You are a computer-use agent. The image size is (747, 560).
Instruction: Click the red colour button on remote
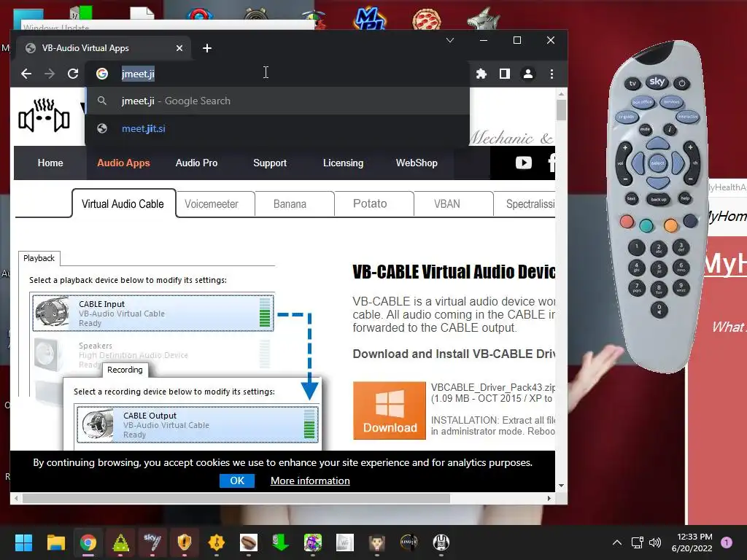[627, 222]
